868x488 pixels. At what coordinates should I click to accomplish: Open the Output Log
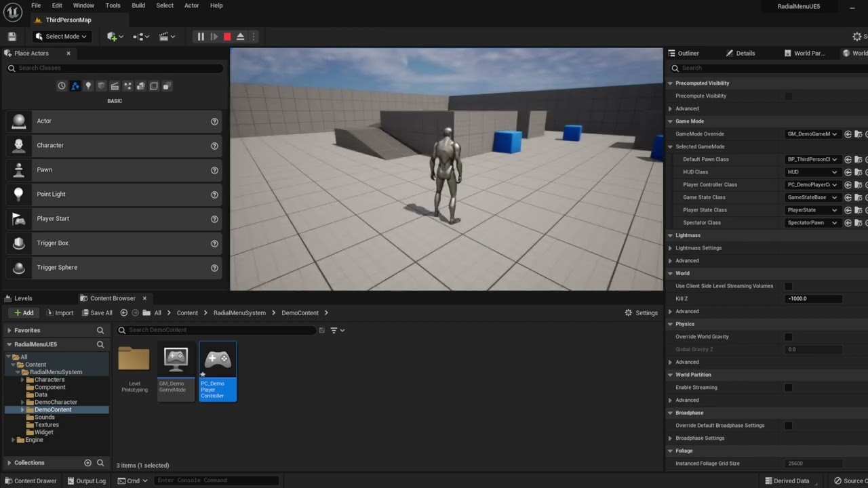(x=87, y=481)
